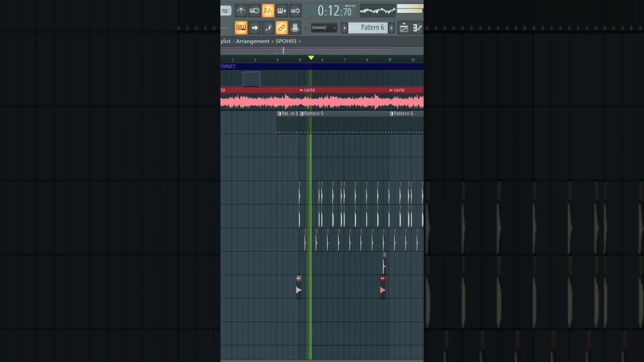Viewport: 644px width, 362px height.
Task: Toggle auto scrolling arrow button
Action: (x=255, y=28)
